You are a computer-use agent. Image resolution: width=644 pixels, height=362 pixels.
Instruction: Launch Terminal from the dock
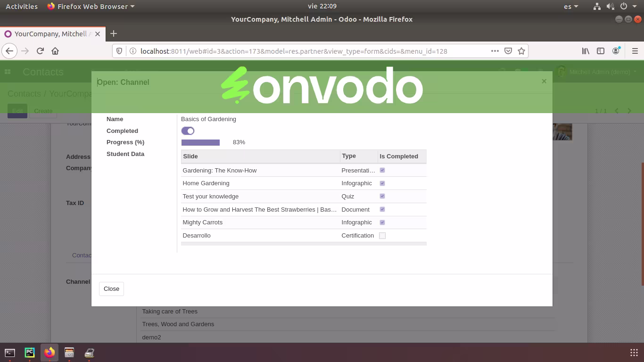tap(10, 353)
